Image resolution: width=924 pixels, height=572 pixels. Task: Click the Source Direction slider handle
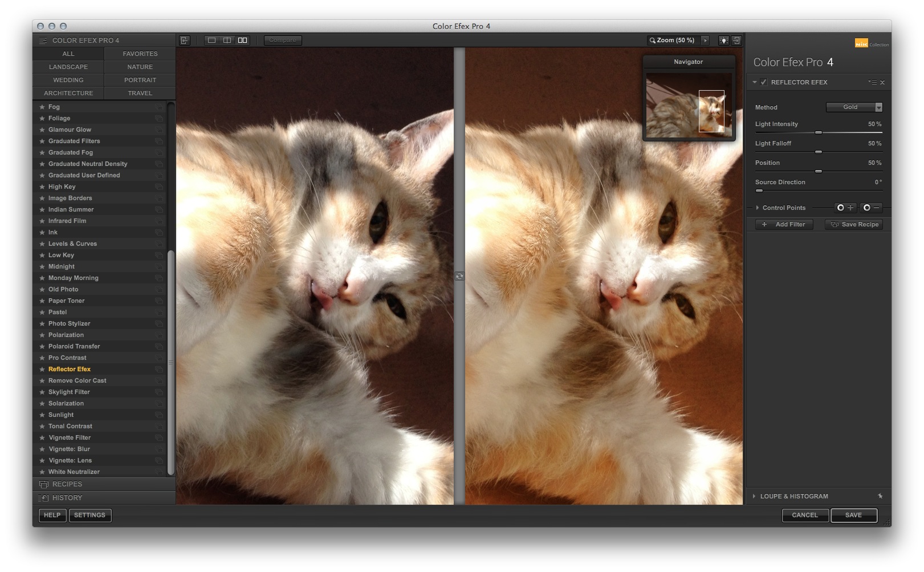point(759,190)
